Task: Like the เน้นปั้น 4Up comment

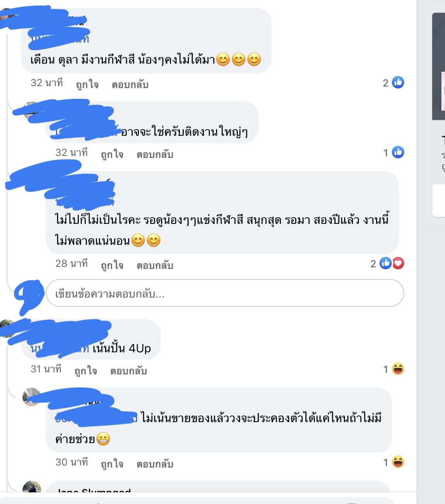Action: [x=86, y=371]
